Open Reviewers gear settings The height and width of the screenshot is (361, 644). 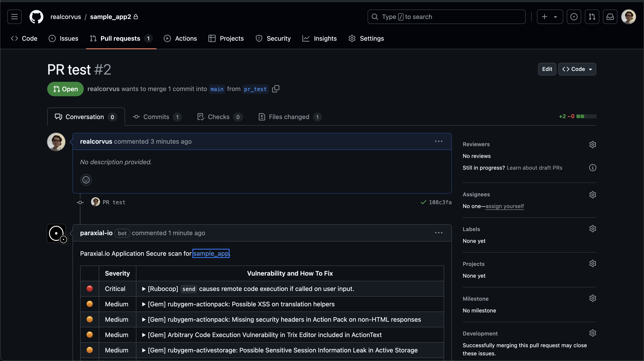click(x=593, y=144)
